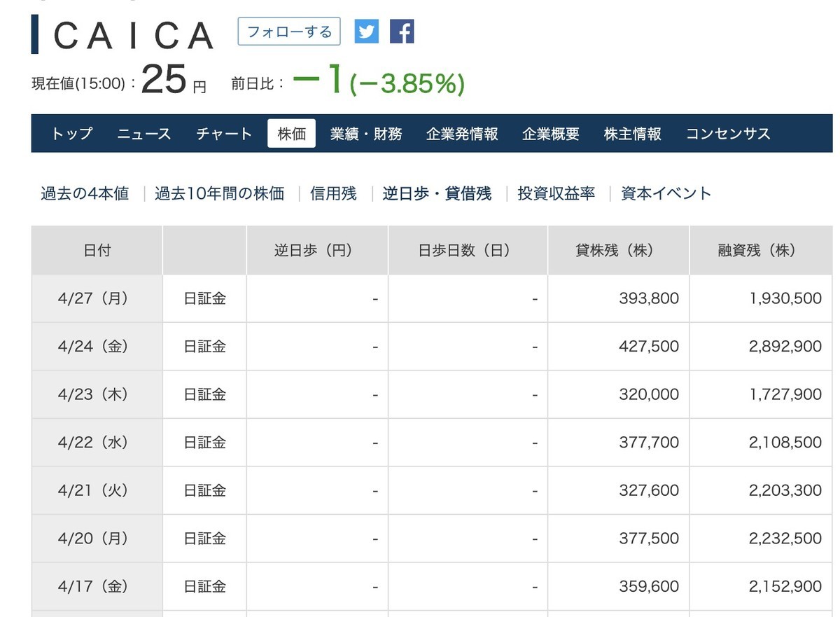Go to 企業発情報 tab

coord(462,134)
